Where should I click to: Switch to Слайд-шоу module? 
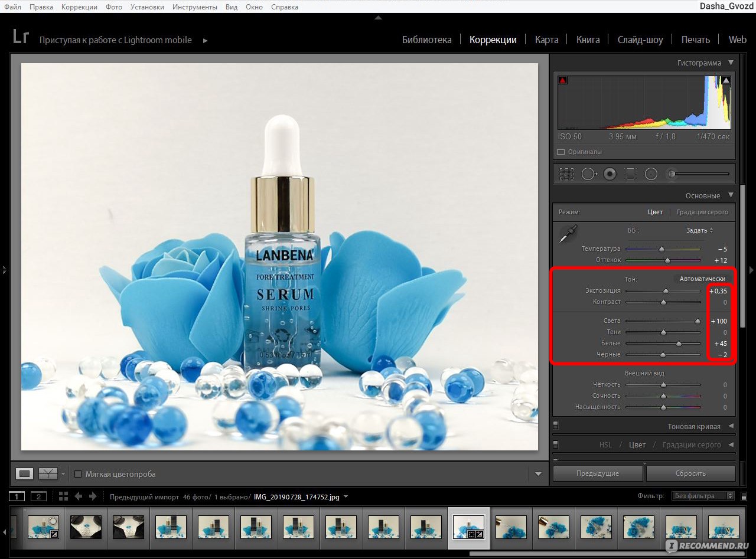[x=640, y=40]
